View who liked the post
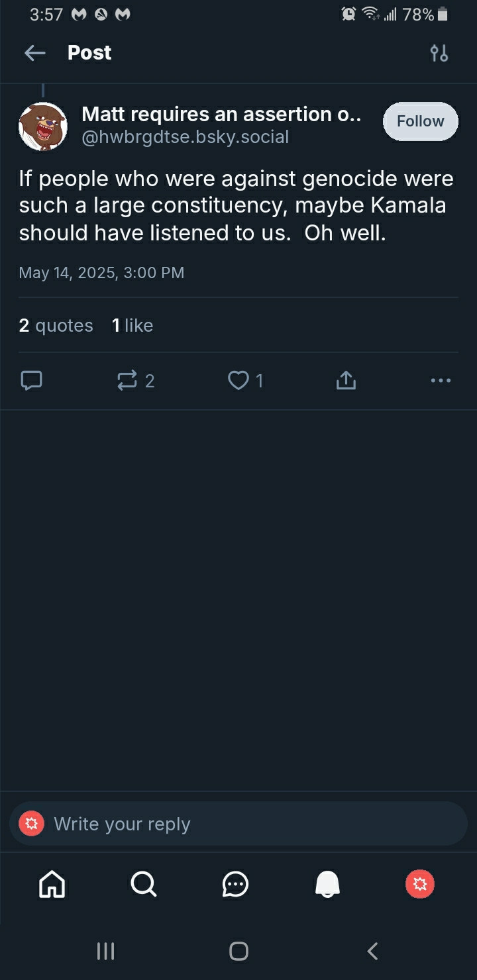477x980 pixels. (132, 325)
